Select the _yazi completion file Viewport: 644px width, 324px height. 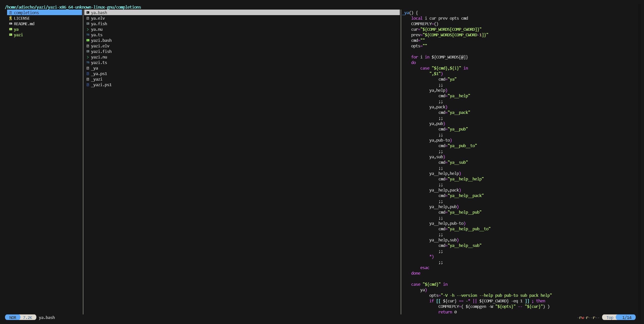[x=97, y=79]
